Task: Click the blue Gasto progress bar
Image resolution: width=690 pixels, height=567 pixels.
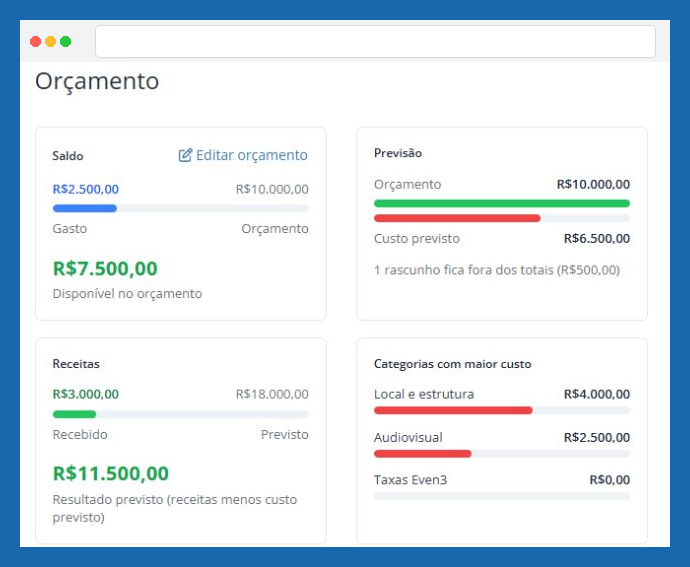Action: [85, 208]
